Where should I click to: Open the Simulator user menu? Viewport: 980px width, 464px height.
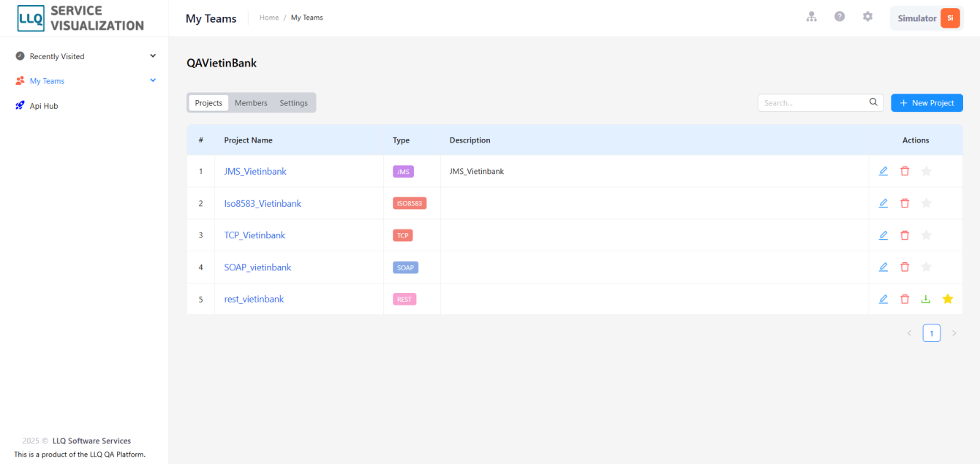(927, 18)
